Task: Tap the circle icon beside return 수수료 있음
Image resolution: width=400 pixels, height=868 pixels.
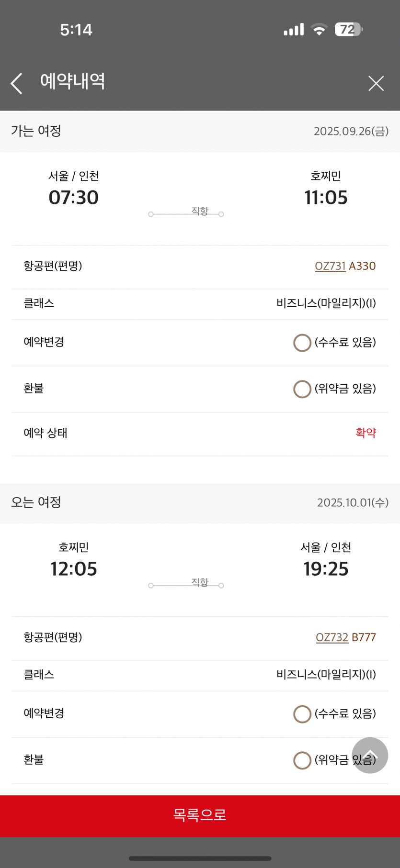Action: pos(302,714)
